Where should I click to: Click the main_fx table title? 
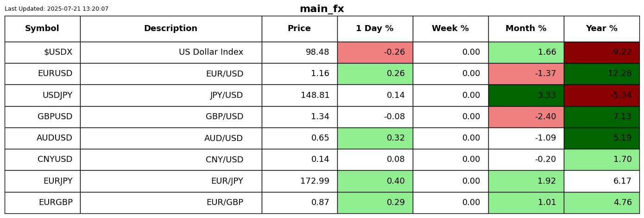coord(322,9)
